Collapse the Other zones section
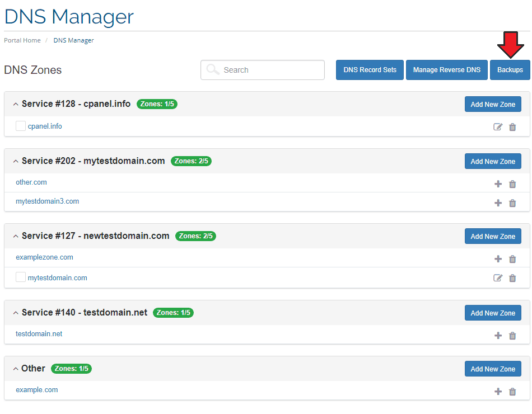Screen dimensions: 532x414 click(16, 369)
